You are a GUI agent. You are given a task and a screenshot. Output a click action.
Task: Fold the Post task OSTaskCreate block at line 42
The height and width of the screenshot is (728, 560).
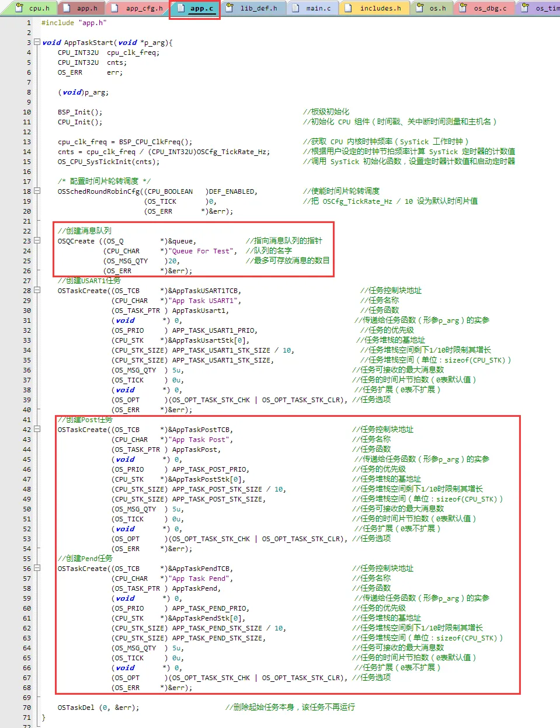(37, 430)
